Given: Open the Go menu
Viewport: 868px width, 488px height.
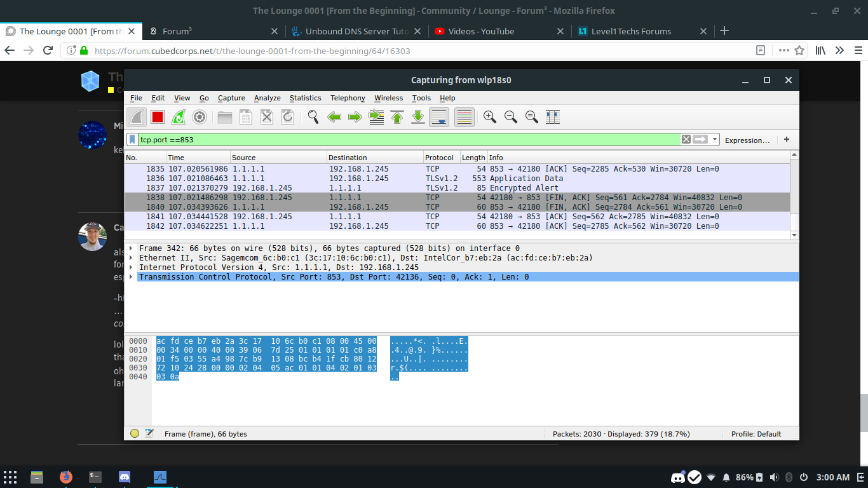Looking at the screenshot, I should (204, 98).
